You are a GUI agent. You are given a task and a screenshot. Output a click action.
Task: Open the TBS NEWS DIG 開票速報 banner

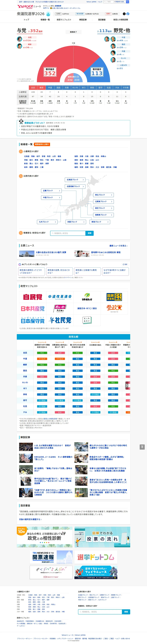tap(51, 557)
